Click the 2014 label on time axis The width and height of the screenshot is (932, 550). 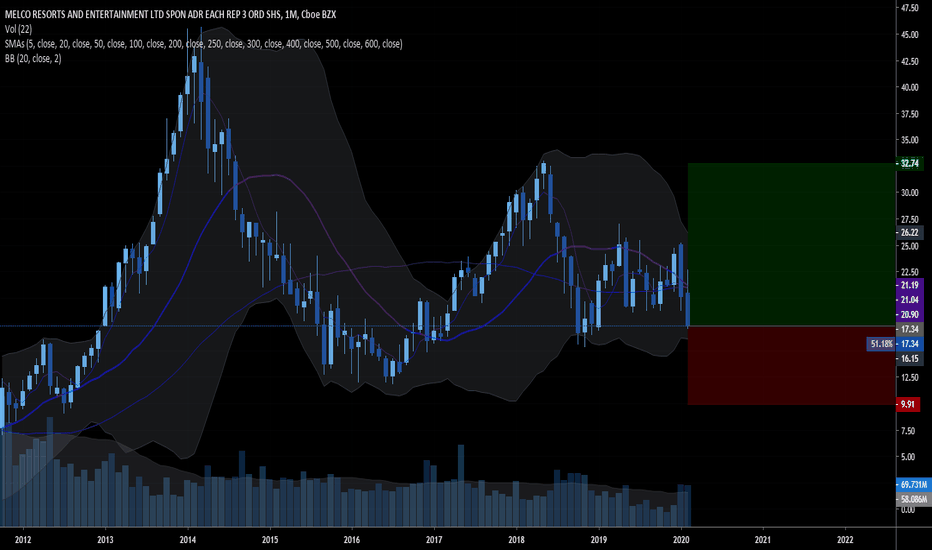pyautogui.click(x=187, y=539)
